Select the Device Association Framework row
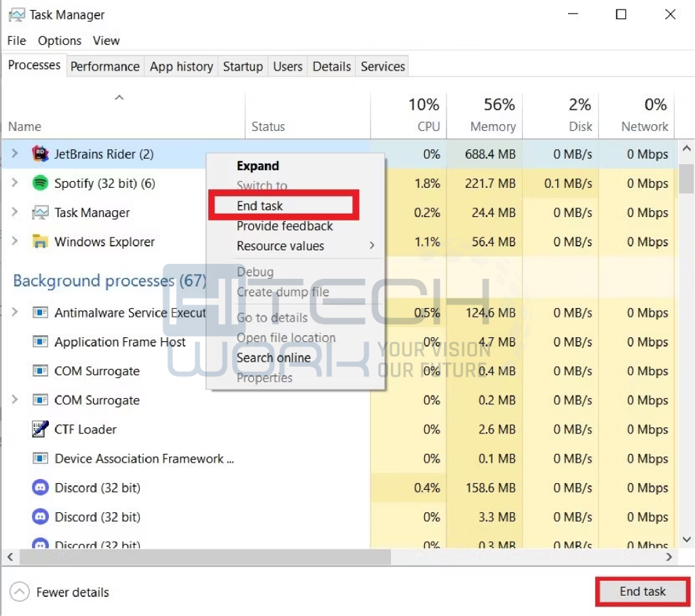695x616 pixels. click(339, 458)
